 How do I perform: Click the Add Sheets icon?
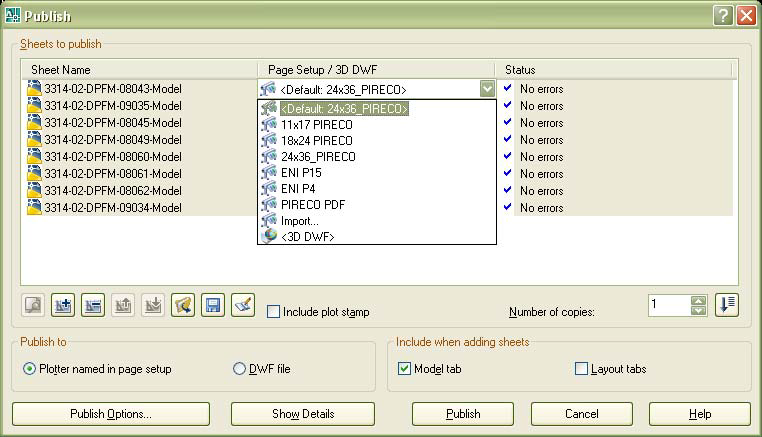coord(63,305)
